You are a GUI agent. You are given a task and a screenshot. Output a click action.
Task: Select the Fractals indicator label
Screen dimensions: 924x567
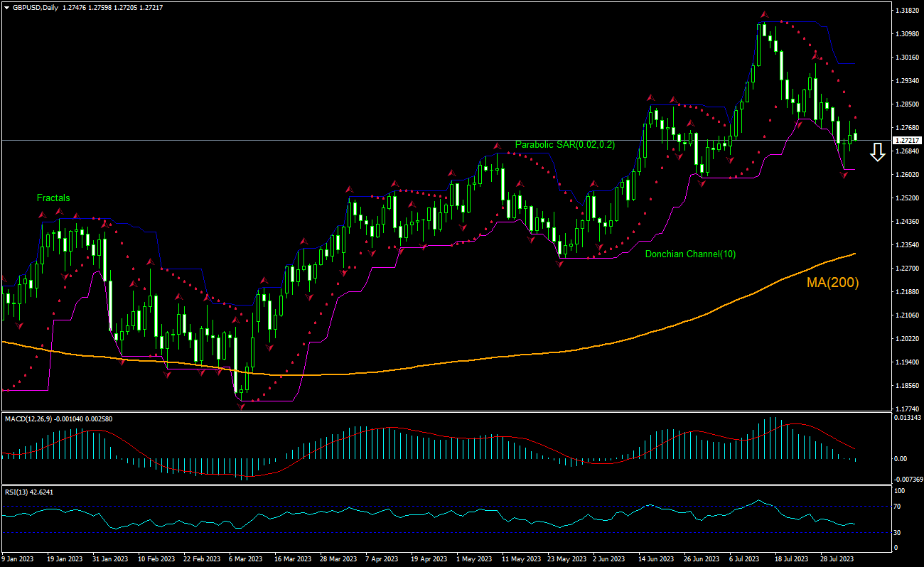[x=53, y=198]
